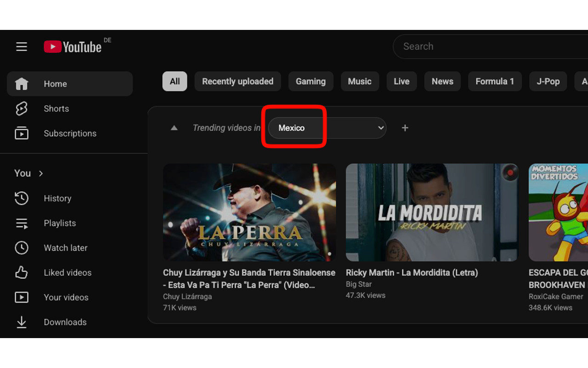
Task: Click the History clock icon
Action: coord(22,198)
